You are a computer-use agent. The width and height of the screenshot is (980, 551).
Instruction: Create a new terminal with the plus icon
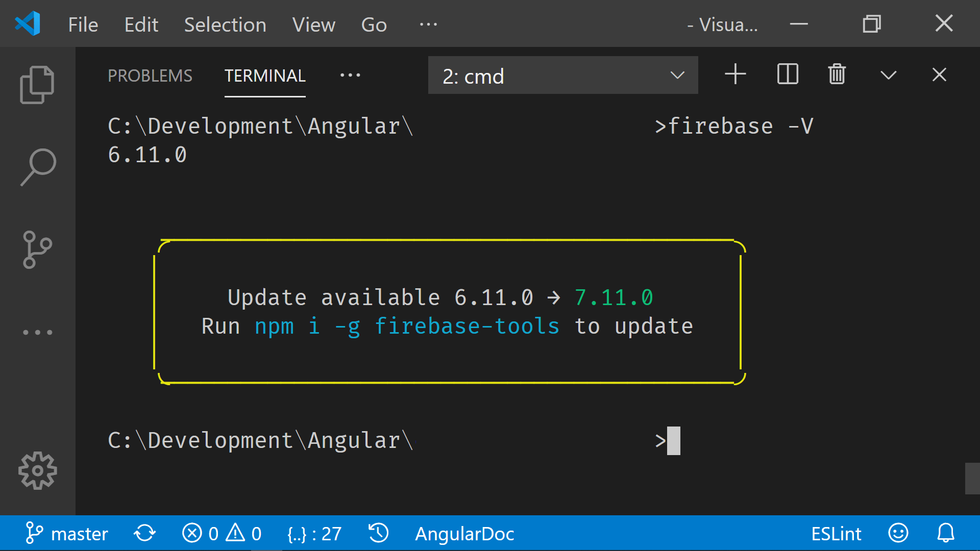735,74
